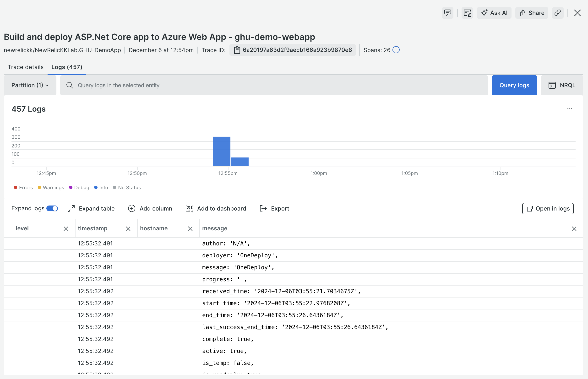Turn off the Expand logs switch

(x=52, y=208)
